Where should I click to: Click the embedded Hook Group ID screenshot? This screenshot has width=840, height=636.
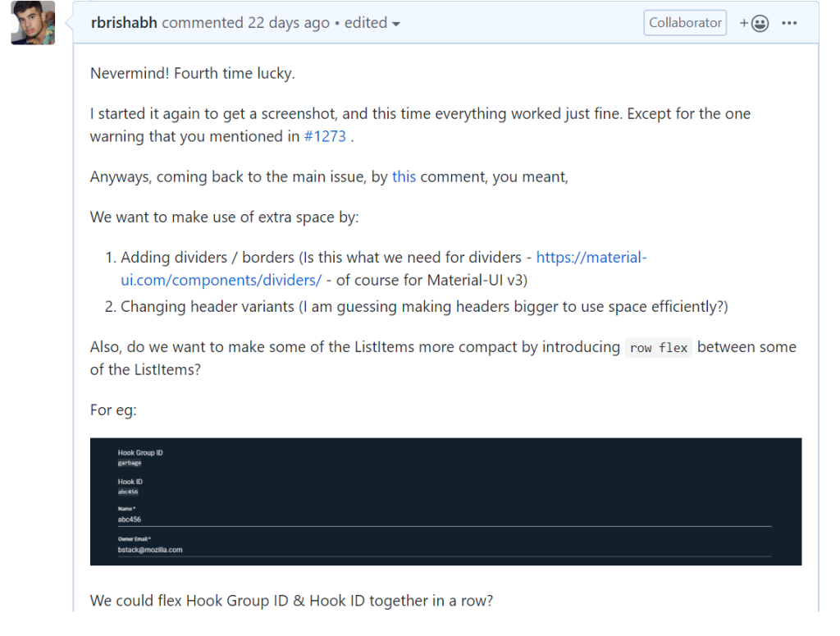click(x=445, y=501)
